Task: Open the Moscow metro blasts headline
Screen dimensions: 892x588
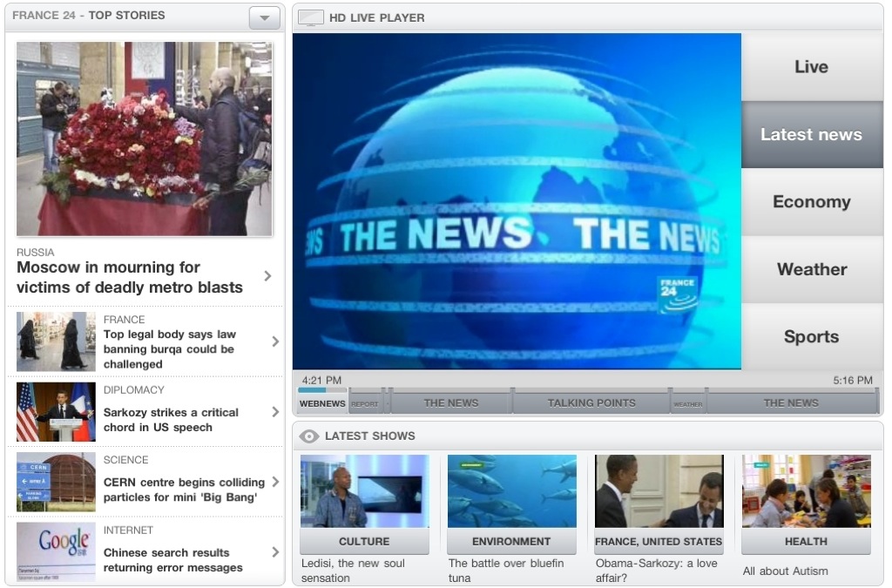Action: tap(130, 278)
